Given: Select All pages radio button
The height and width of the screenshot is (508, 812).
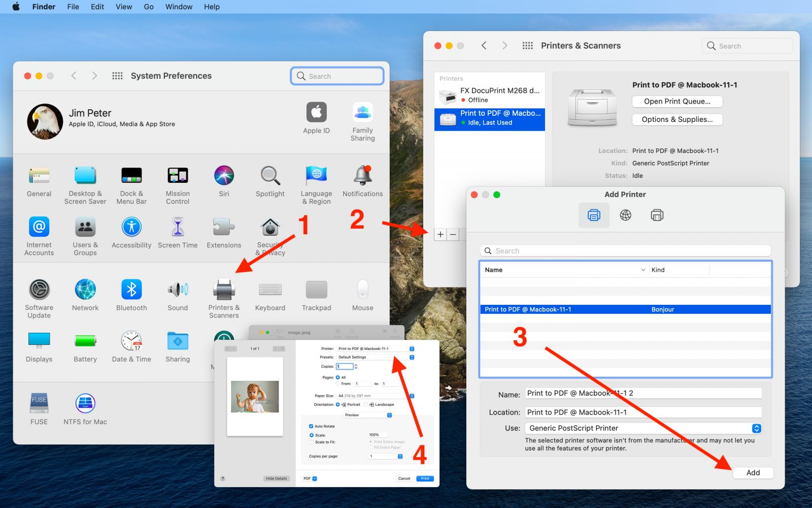Looking at the screenshot, I should click(x=337, y=377).
